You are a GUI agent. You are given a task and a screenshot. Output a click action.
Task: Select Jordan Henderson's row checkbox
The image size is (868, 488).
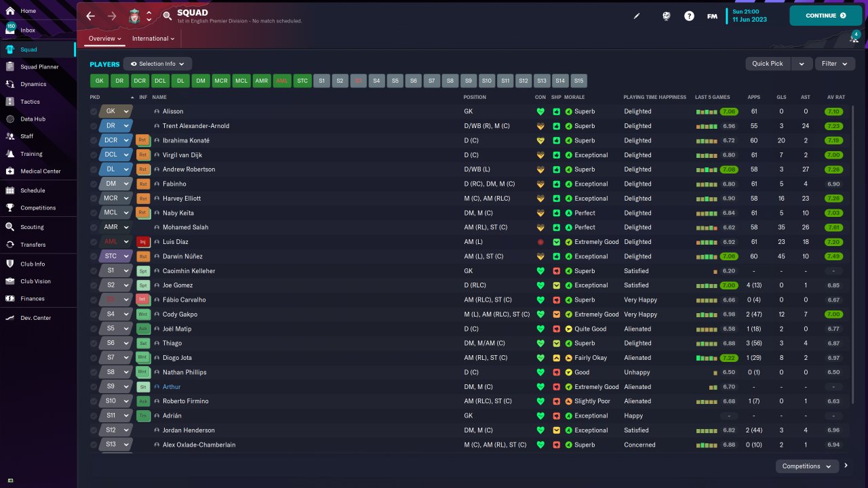[94, 430]
